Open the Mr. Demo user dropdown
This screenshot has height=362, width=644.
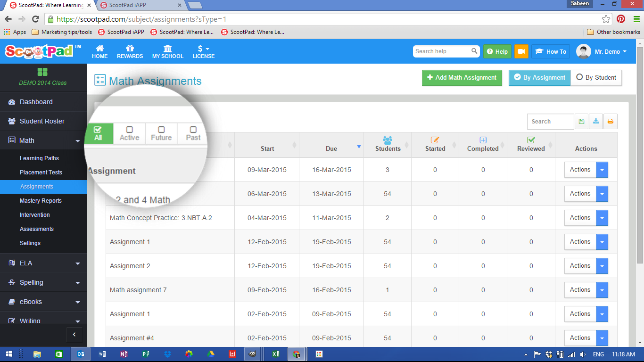[x=602, y=51]
